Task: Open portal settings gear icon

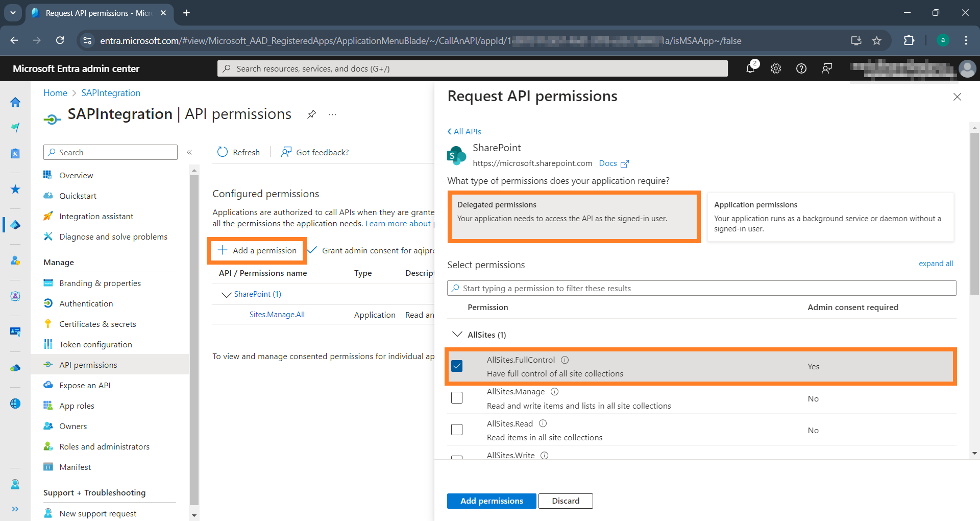Action: 776,68
